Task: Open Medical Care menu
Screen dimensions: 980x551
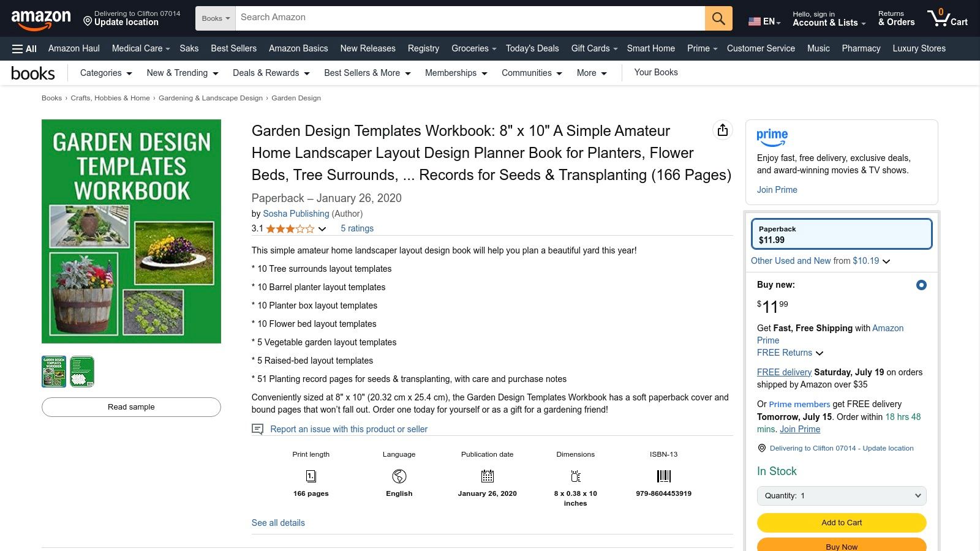Action: click(141, 48)
